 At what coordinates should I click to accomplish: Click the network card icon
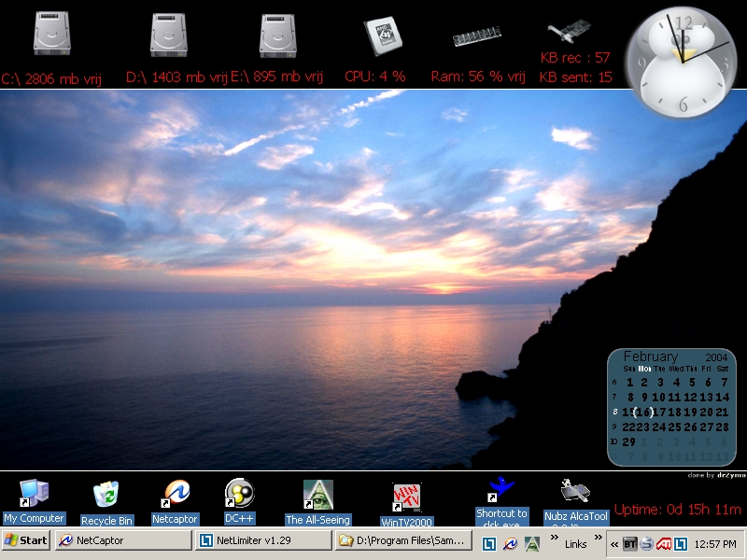[570, 32]
